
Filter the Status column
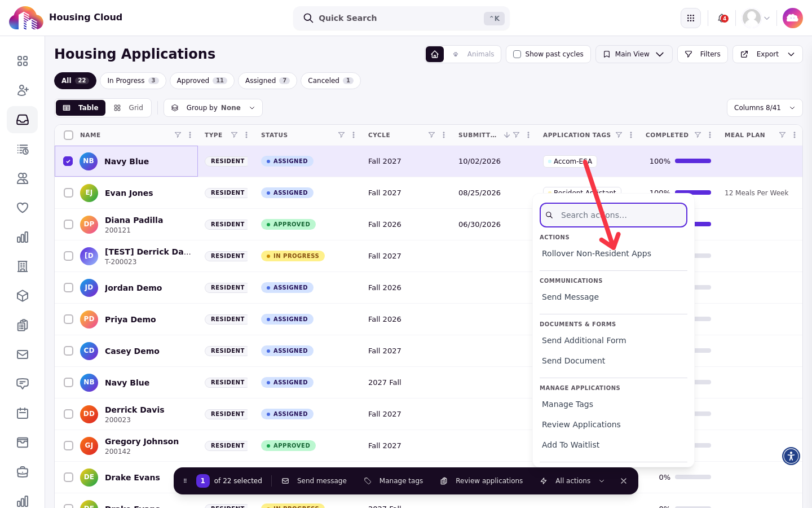click(x=341, y=135)
